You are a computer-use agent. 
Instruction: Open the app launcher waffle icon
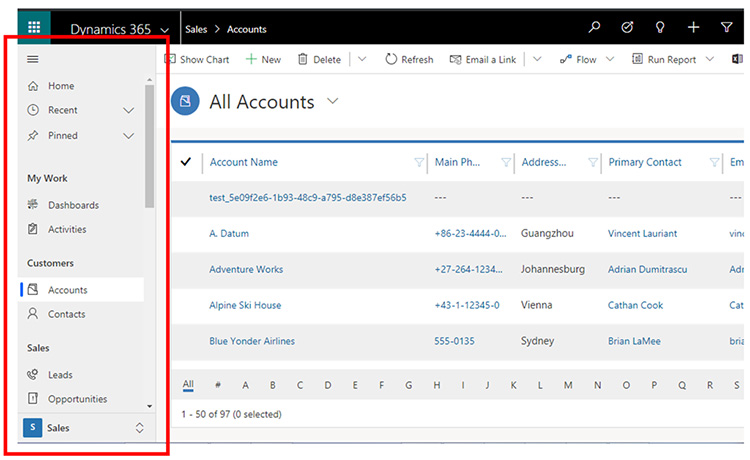tap(34, 27)
